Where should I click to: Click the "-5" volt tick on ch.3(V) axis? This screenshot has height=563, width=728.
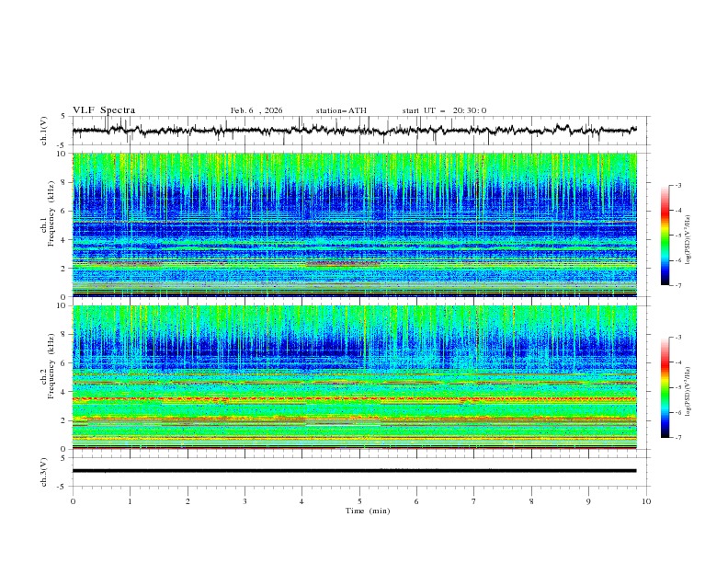(x=63, y=487)
